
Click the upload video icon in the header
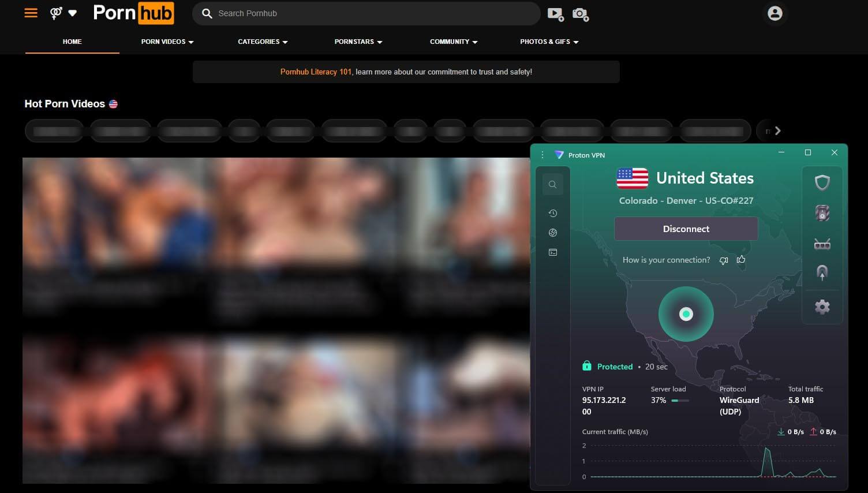tap(555, 14)
